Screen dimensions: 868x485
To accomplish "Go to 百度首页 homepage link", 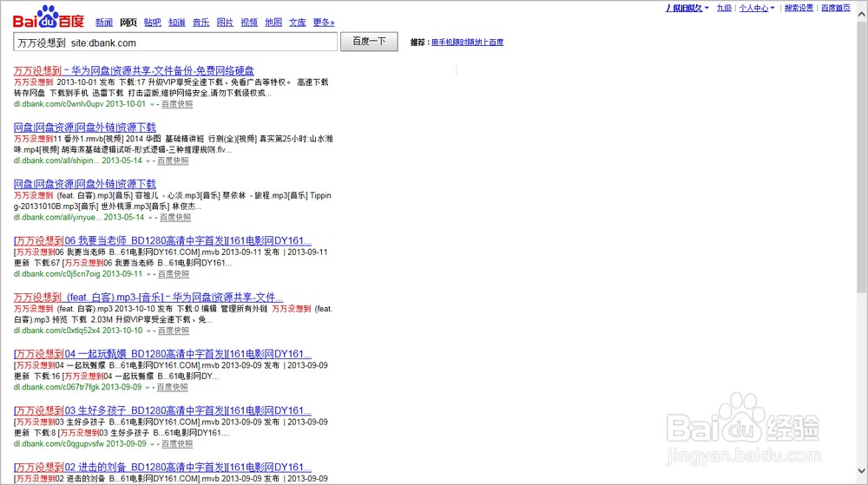I will click(835, 8).
